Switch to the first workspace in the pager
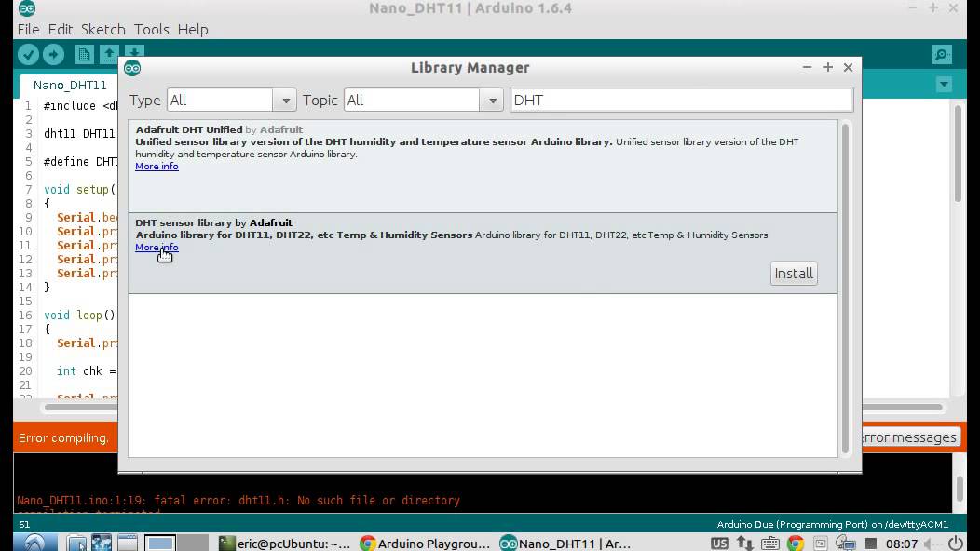This screenshot has height=551, width=980. (x=160, y=543)
